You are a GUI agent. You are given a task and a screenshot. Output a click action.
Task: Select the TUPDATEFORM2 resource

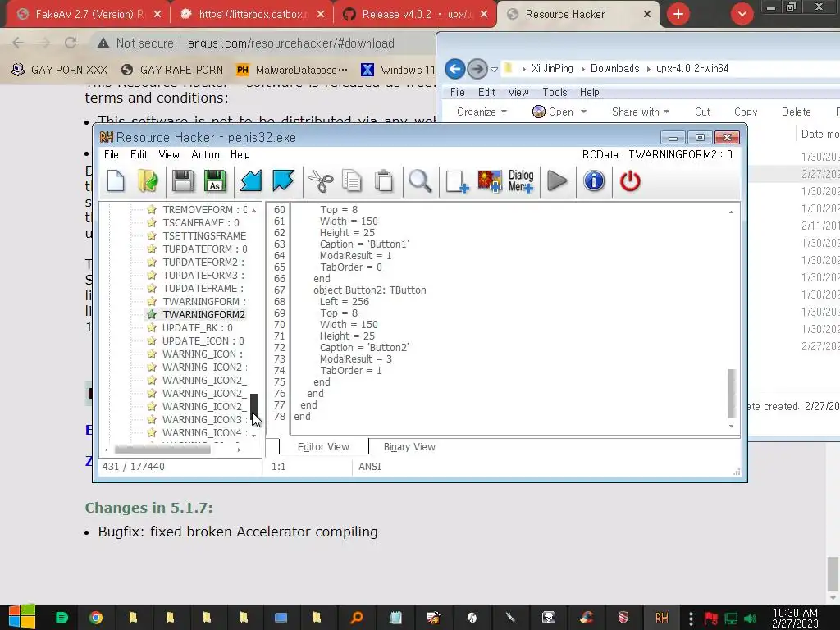[x=203, y=262]
